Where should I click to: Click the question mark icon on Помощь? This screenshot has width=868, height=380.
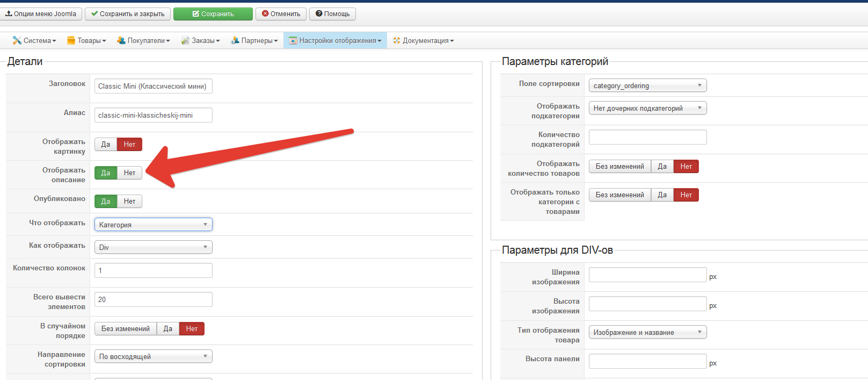pos(319,13)
